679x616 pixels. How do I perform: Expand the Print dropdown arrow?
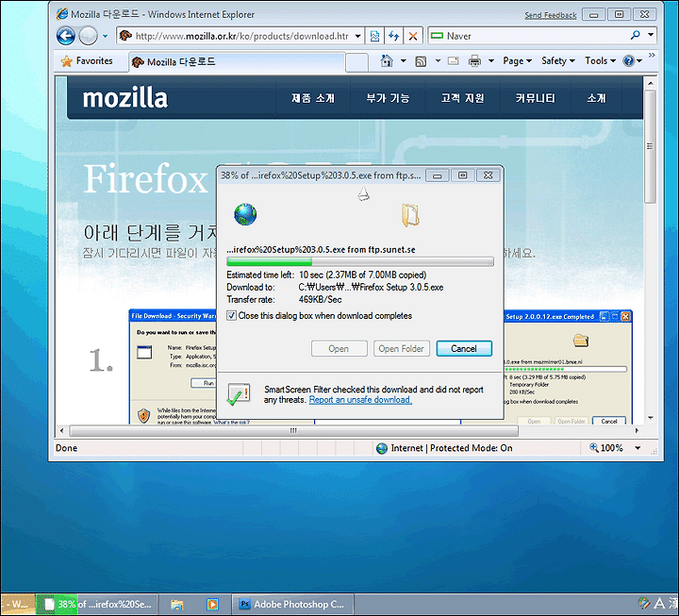coord(491,61)
